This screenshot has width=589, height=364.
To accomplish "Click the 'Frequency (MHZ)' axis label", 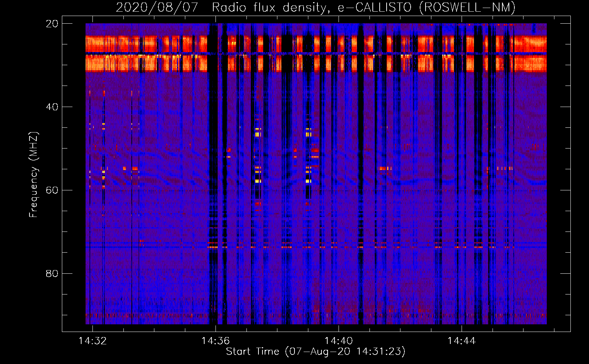I will point(33,175).
